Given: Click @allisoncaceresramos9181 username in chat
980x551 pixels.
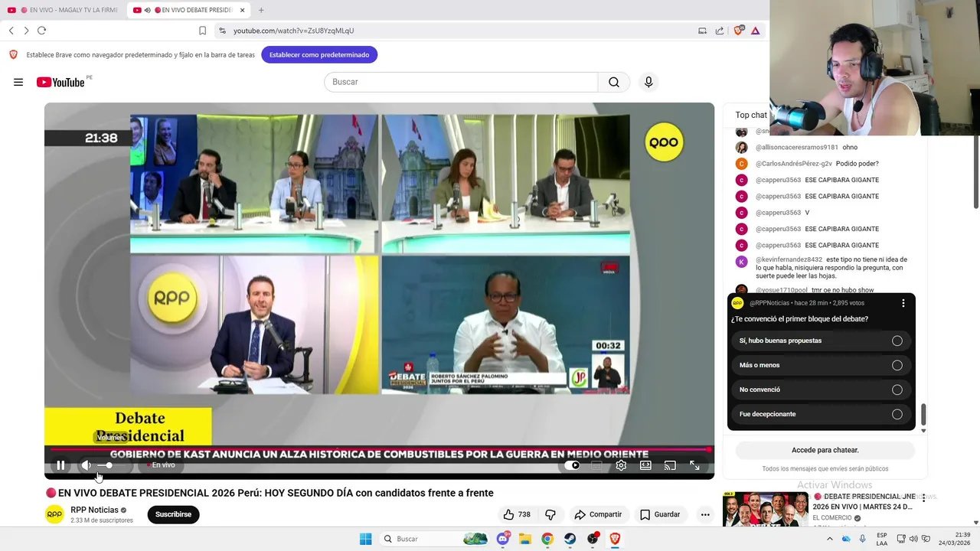Looking at the screenshot, I should 797,147.
